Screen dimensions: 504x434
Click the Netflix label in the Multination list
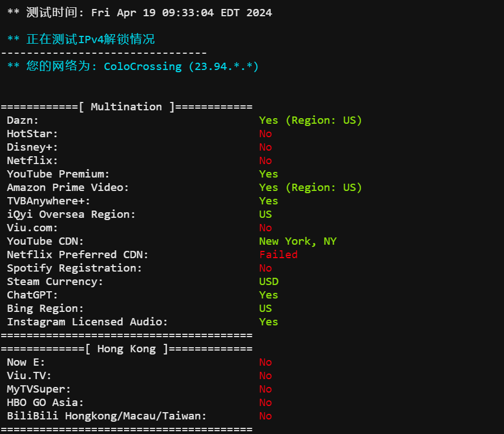32,161
